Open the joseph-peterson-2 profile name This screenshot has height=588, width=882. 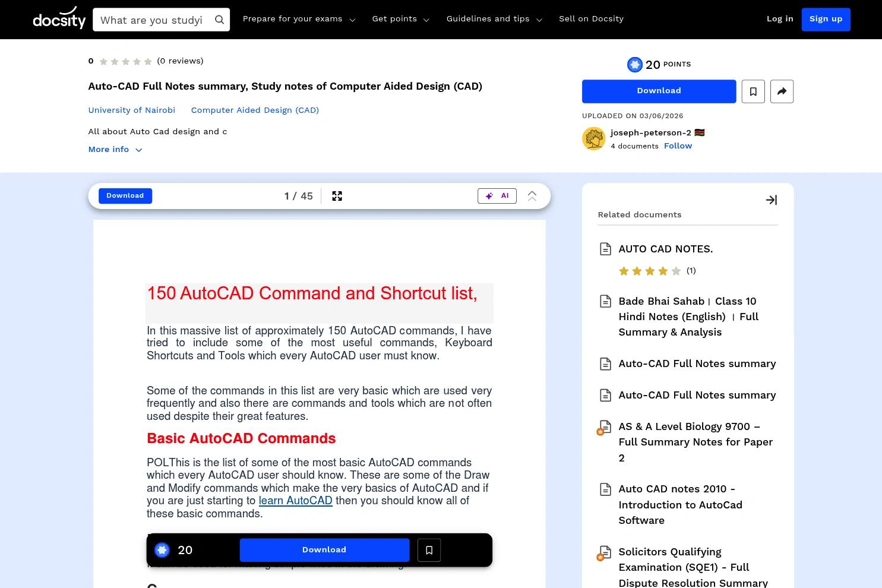pos(650,133)
